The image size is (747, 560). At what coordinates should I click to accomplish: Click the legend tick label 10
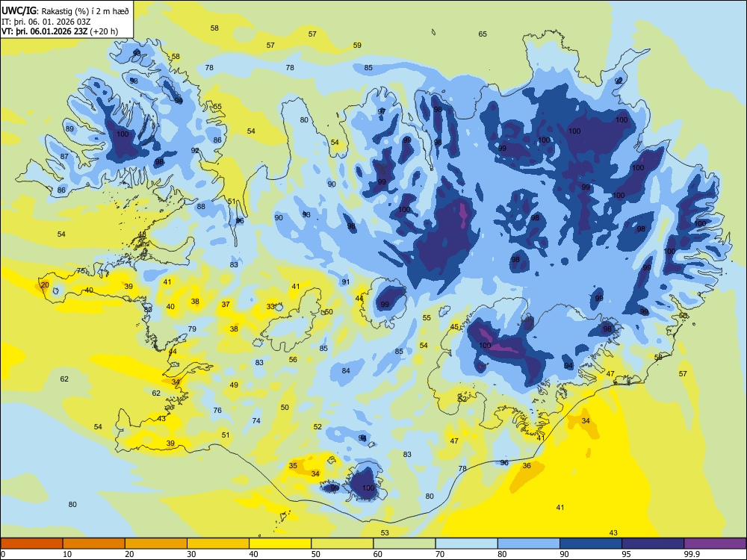[67, 554]
